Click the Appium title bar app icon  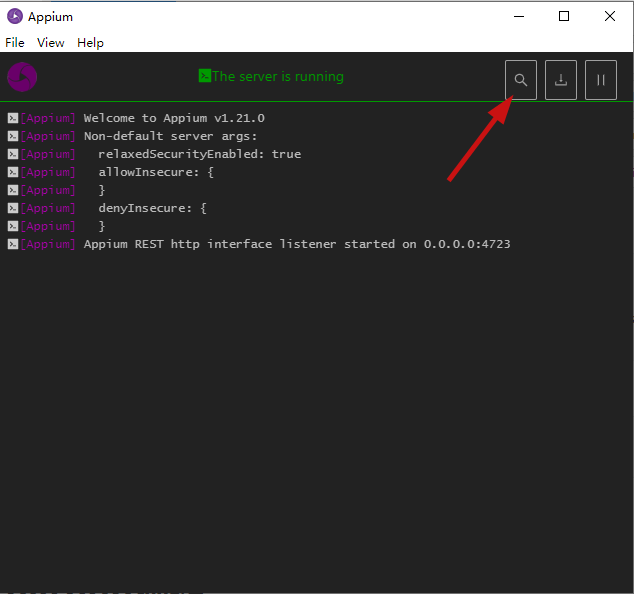tap(15, 17)
